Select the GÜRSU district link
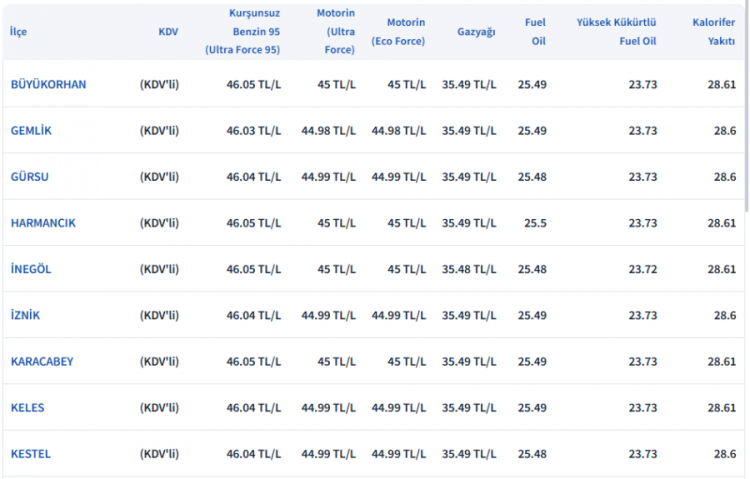The image size is (750, 479). point(30,177)
